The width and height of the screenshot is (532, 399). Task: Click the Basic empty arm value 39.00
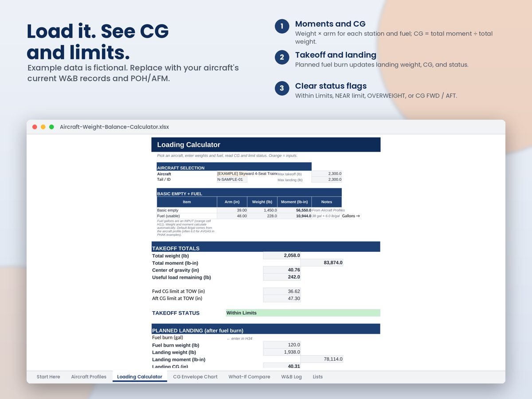232,210
